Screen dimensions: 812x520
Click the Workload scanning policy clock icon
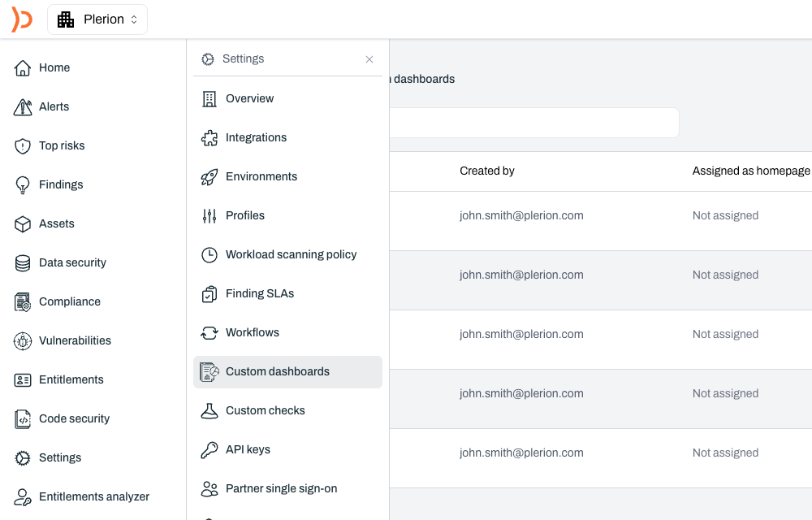click(x=209, y=255)
